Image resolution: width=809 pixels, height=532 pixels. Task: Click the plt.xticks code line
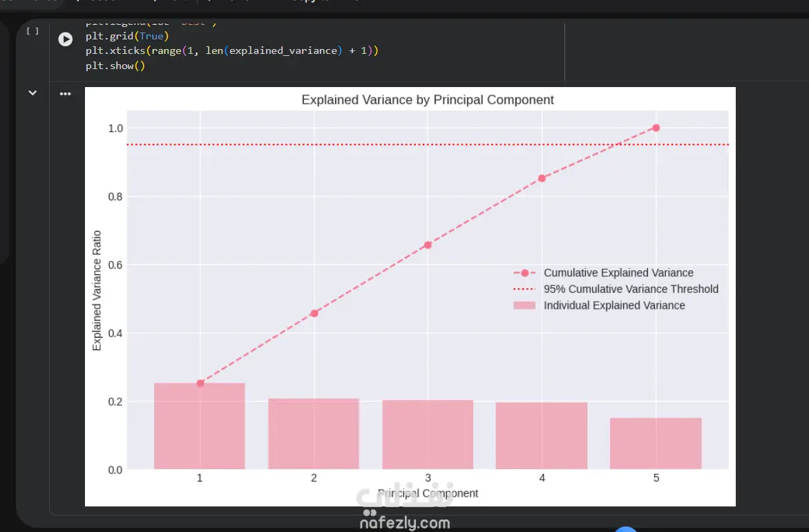232,51
